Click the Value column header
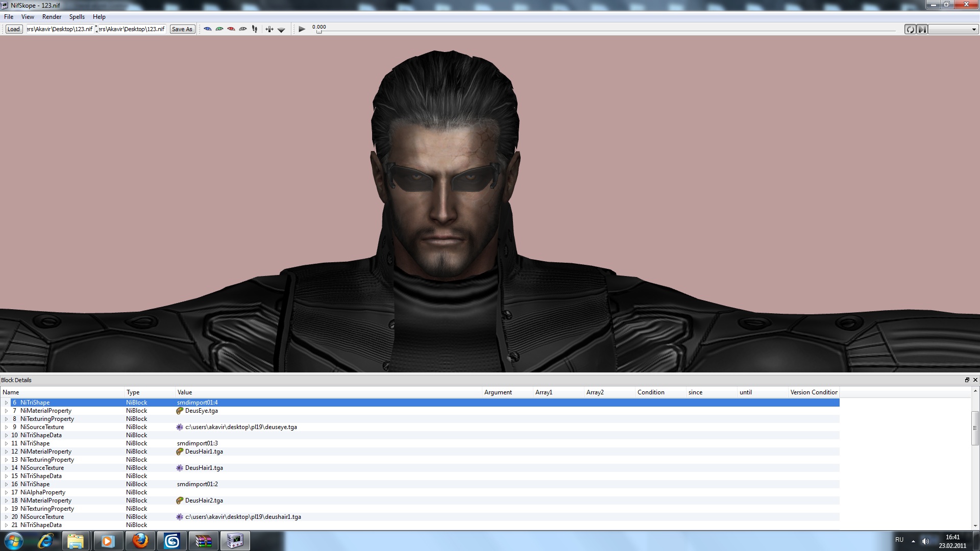This screenshot has height=551, width=980. pos(329,392)
